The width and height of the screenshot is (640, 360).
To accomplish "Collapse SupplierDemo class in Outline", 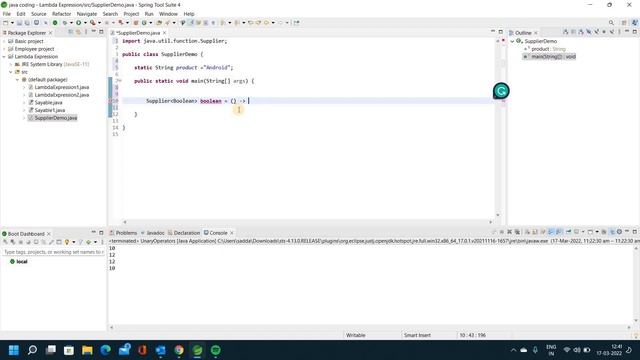I will coord(512,41).
